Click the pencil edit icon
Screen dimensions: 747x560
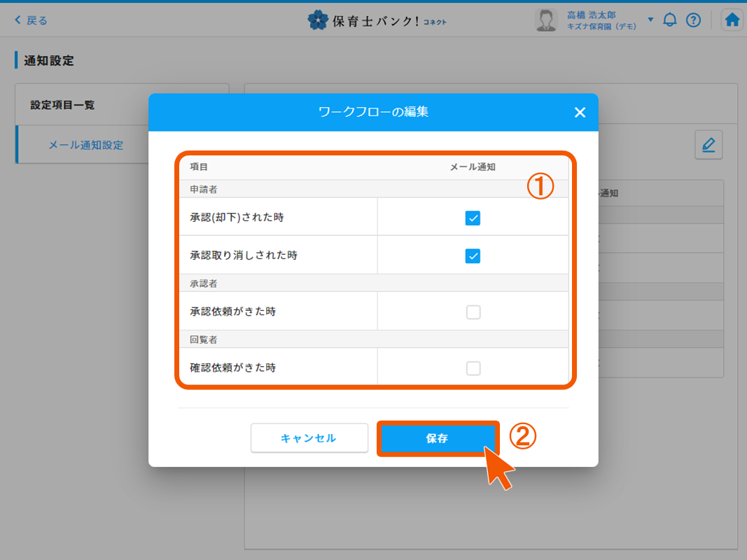click(708, 145)
